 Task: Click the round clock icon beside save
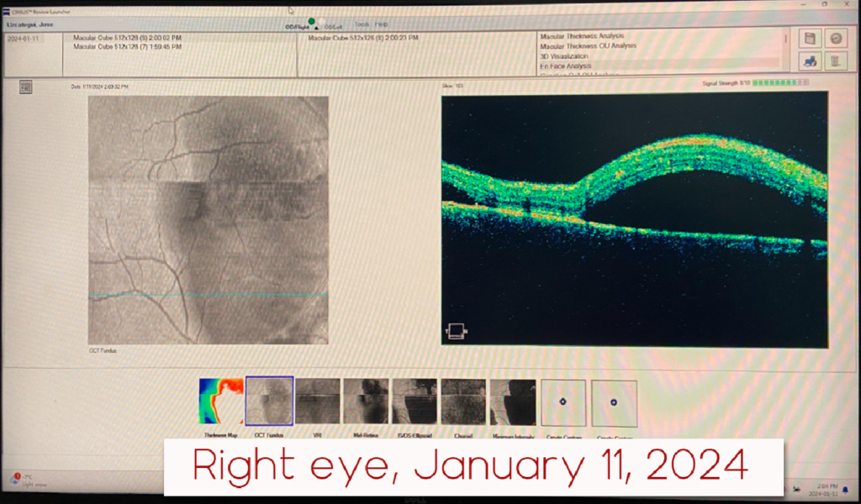836,39
